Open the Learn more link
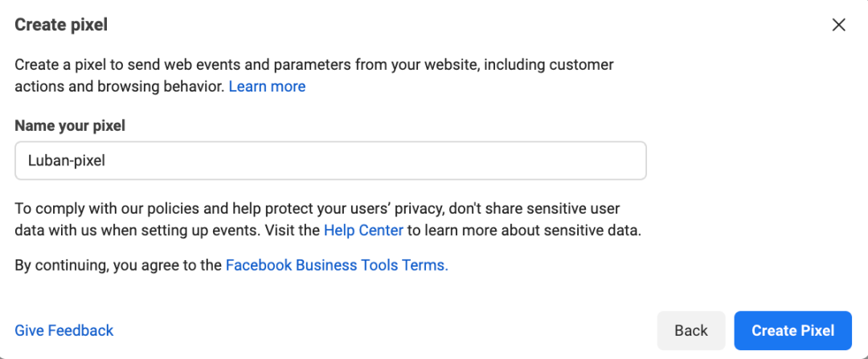The height and width of the screenshot is (359, 868). (x=267, y=86)
